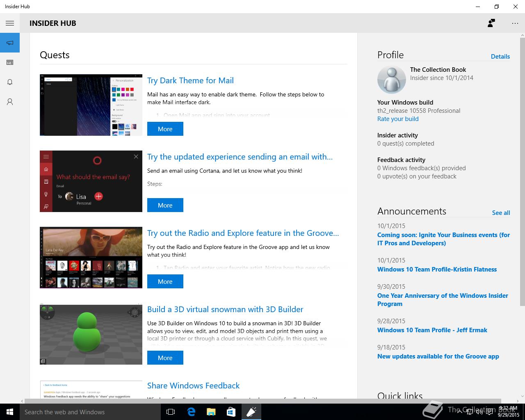Open the Announcements newspaper sidebar icon
Image resolution: width=525 pixels, height=420 pixels.
[x=10, y=62]
